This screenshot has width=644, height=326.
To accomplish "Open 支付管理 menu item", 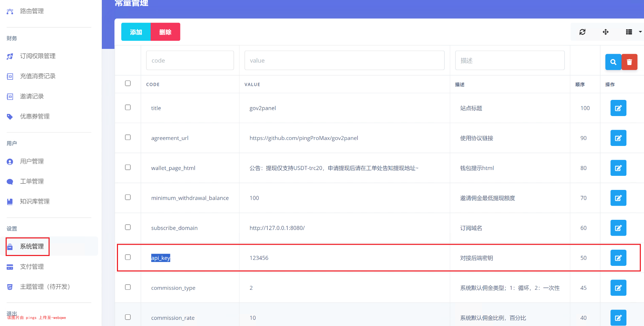I will pyautogui.click(x=32, y=267).
